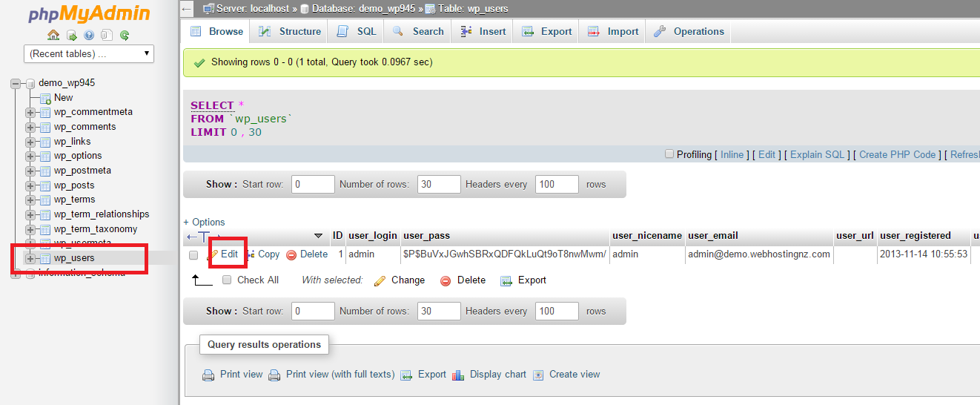Toggle the Check All checkbox
Image resolution: width=980 pixels, height=405 pixels.
228,280
